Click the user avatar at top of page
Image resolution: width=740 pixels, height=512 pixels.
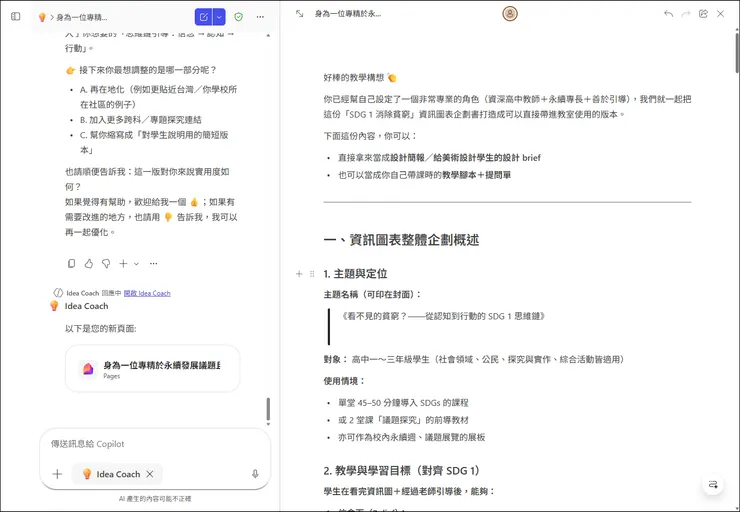(x=510, y=14)
